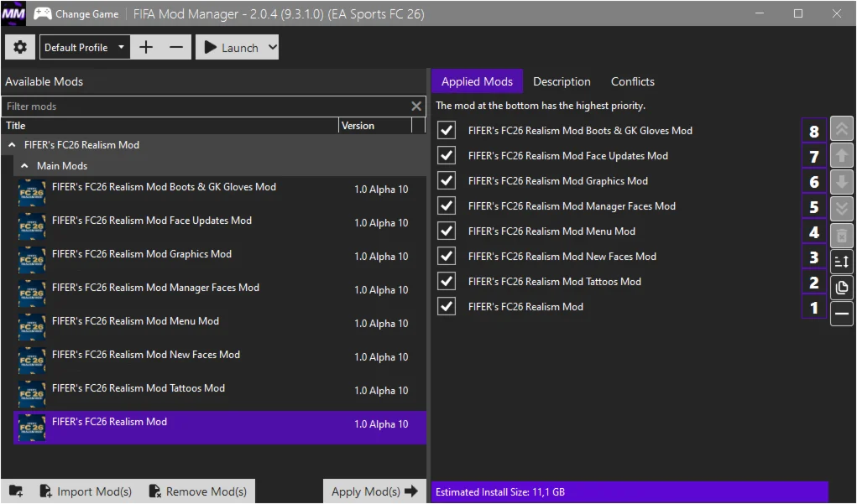Switch to the Description tab

(x=562, y=81)
